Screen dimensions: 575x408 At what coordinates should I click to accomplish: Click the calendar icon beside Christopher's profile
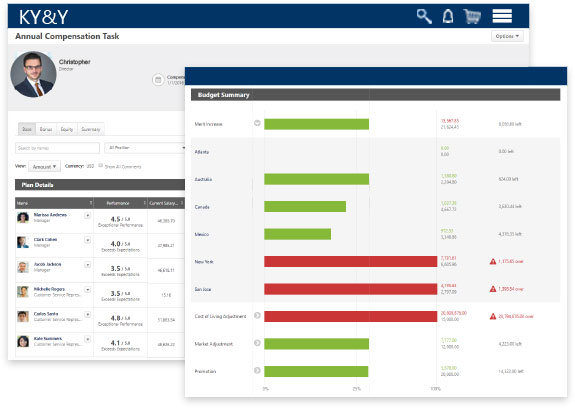[158, 80]
